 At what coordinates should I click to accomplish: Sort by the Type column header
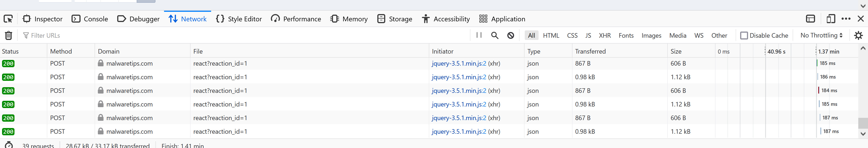(548, 51)
